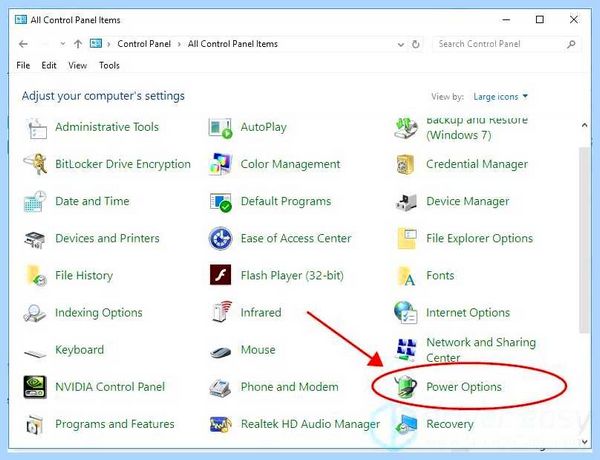Open the Network and Sharing Center link

coord(481,350)
